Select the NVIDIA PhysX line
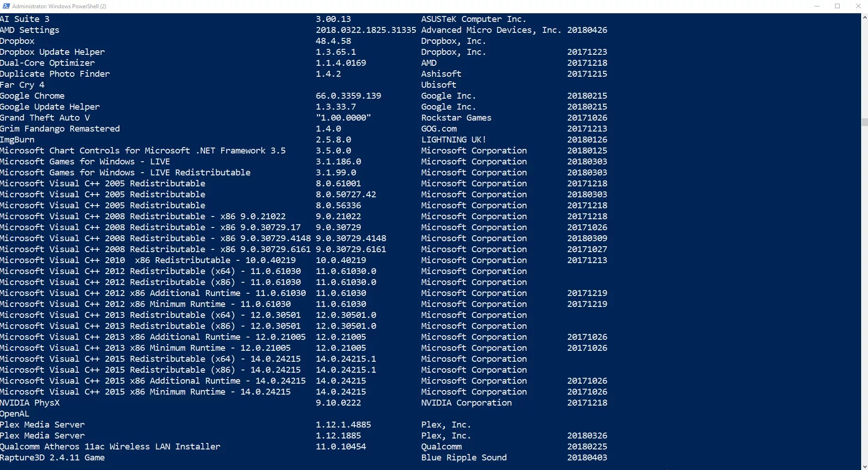 [x=304, y=403]
